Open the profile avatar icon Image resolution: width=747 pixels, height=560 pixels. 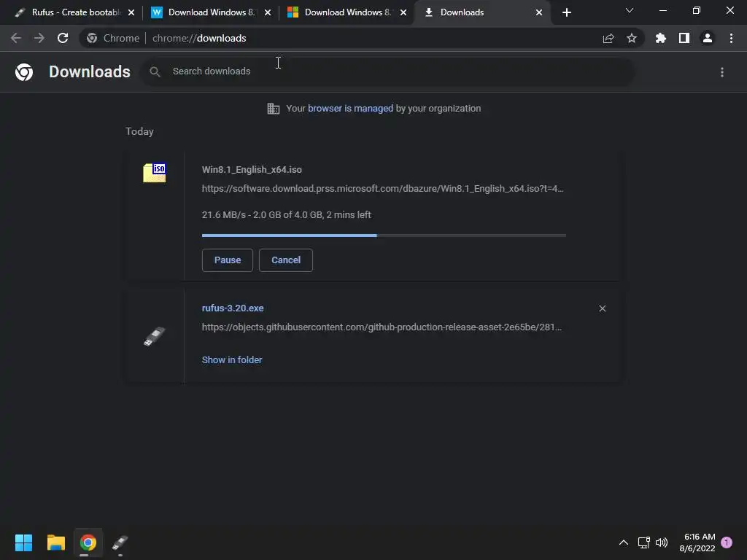708,38
